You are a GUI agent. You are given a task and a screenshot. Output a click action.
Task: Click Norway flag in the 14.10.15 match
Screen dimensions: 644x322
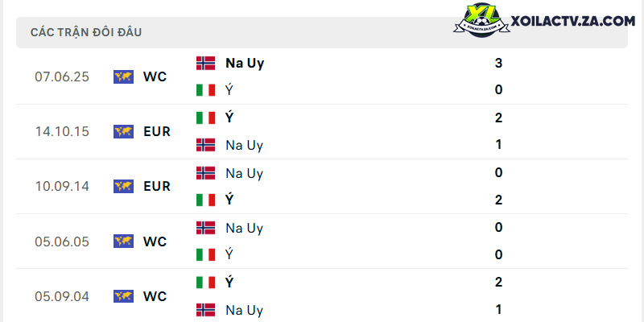click(x=205, y=145)
